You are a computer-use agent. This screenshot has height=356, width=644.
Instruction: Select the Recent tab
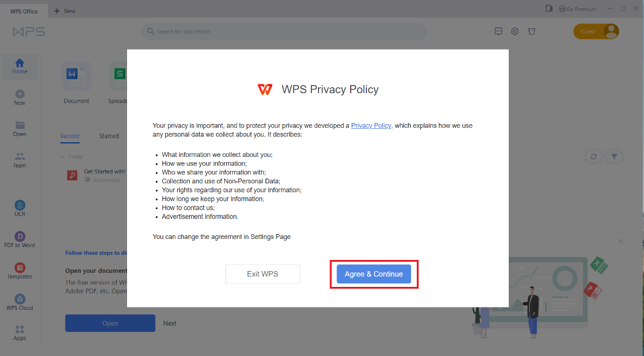click(70, 136)
